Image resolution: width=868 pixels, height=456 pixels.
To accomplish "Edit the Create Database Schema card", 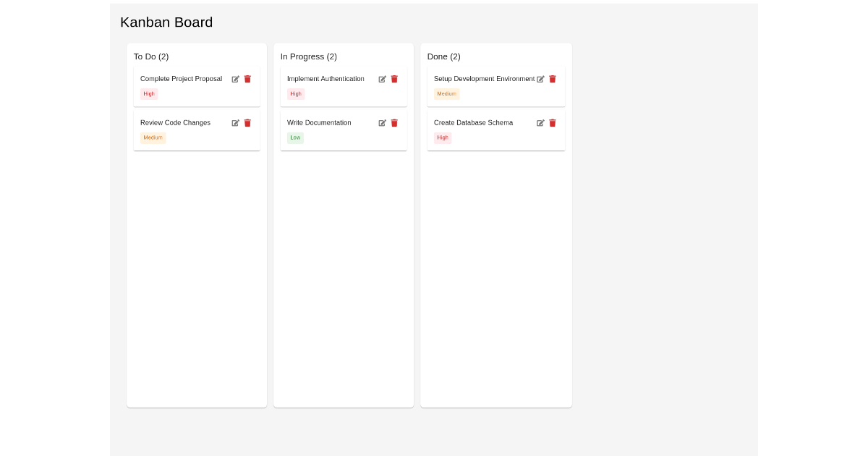I will coord(541,123).
